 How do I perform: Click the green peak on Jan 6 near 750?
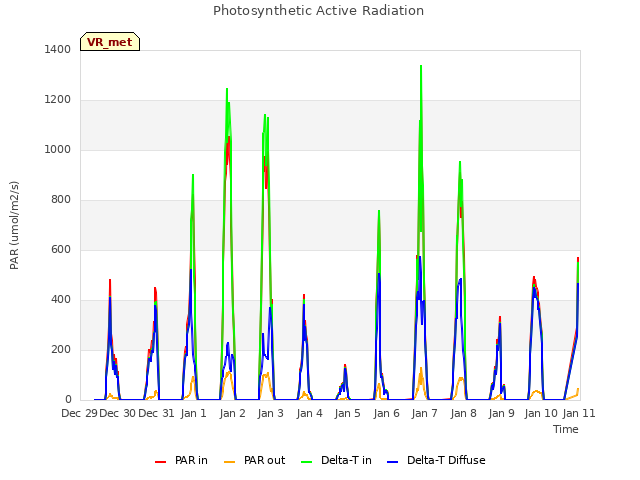pos(379,211)
